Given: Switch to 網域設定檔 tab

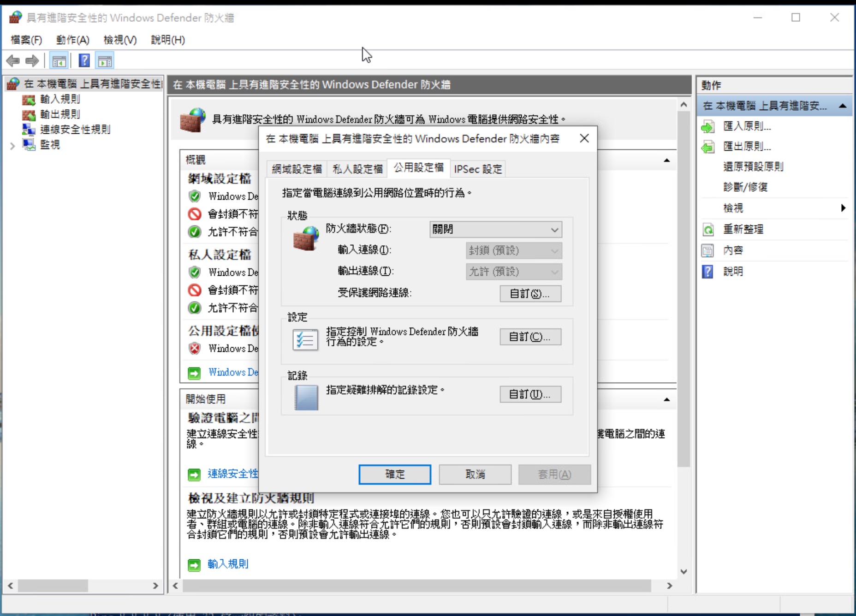Looking at the screenshot, I should (x=297, y=169).
